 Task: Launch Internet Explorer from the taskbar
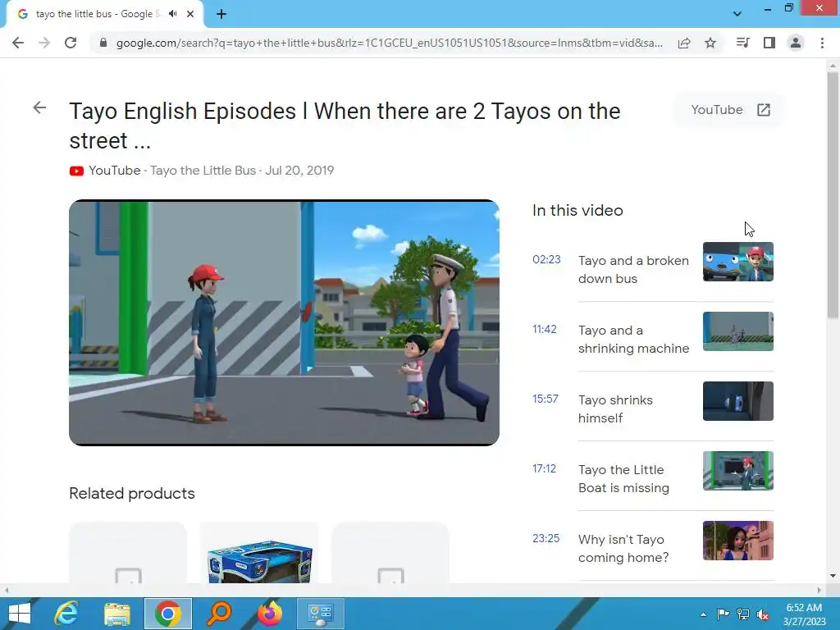pos(66,614)
